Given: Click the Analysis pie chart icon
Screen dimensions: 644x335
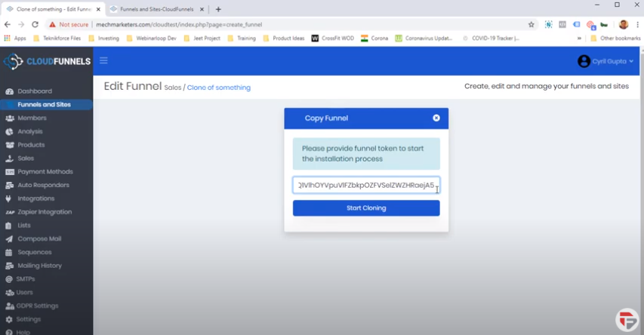Looking at the screenshot, I should [x=9, y=132].
